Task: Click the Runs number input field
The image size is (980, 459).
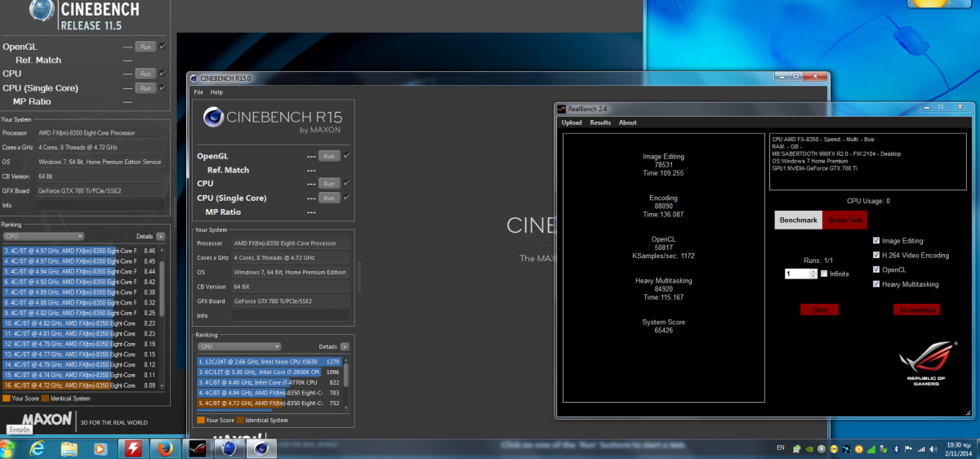Action: [x=797, y=274]
